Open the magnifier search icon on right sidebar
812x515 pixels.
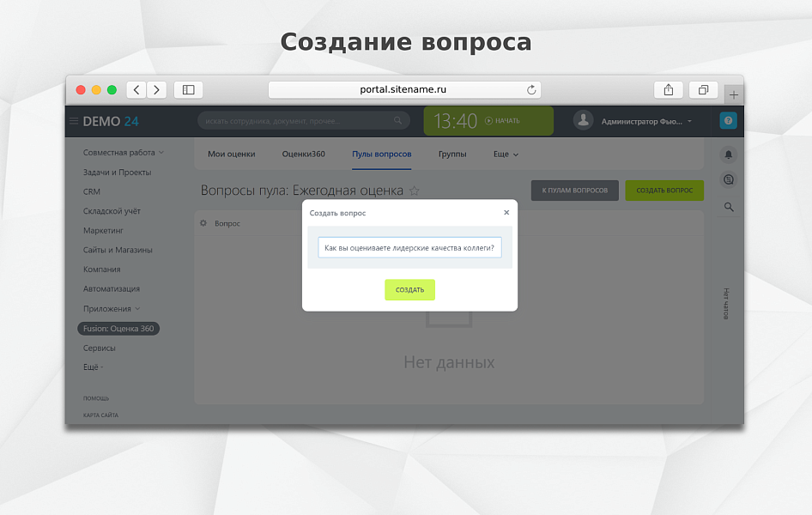729,207
